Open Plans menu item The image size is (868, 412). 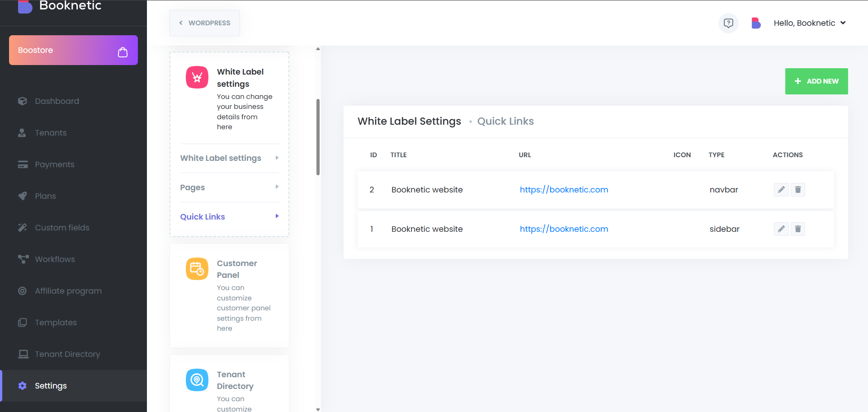pyautogui.click(x=73, y=196)
